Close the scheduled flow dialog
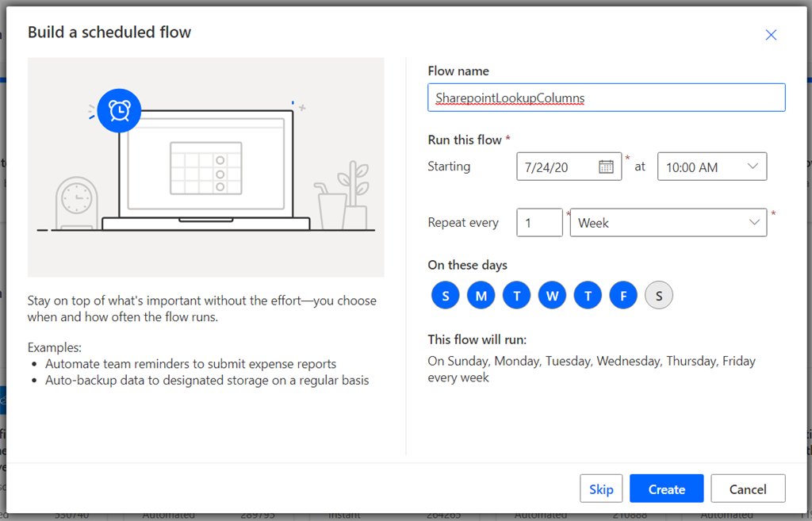The width and height of the screenshot is (812, 521). (771, 35)
